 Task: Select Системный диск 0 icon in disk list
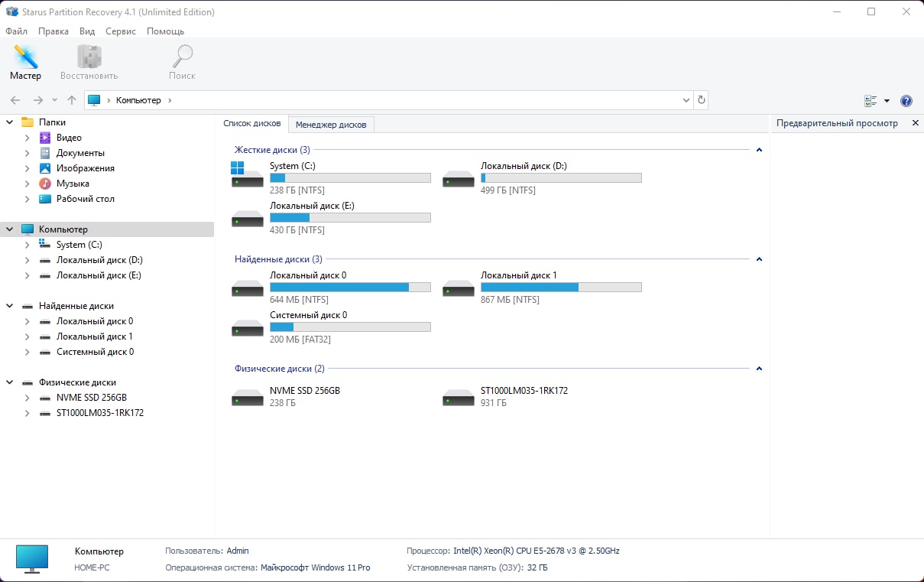coord(247,328)
